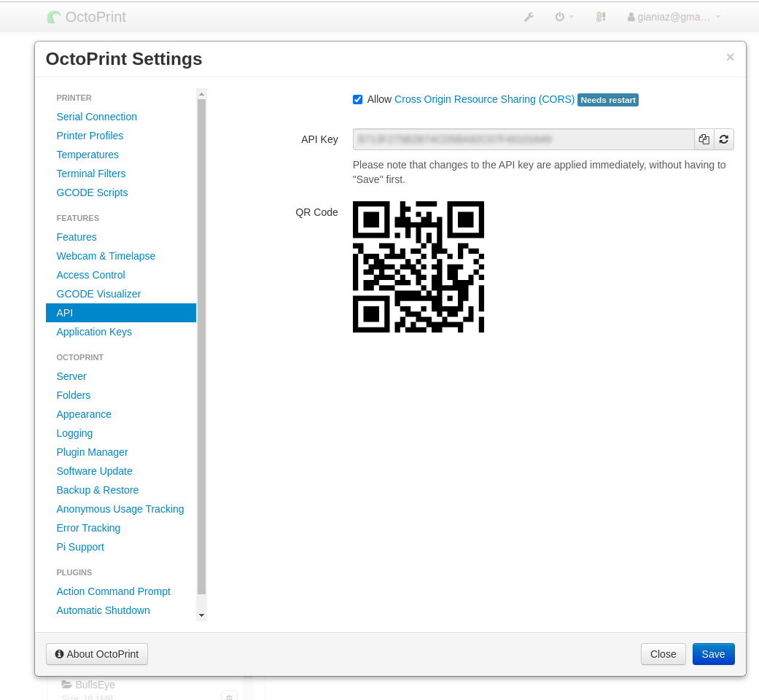
Task: Click the settings sidebar scrollbar thumb
Action: (202, 346)
